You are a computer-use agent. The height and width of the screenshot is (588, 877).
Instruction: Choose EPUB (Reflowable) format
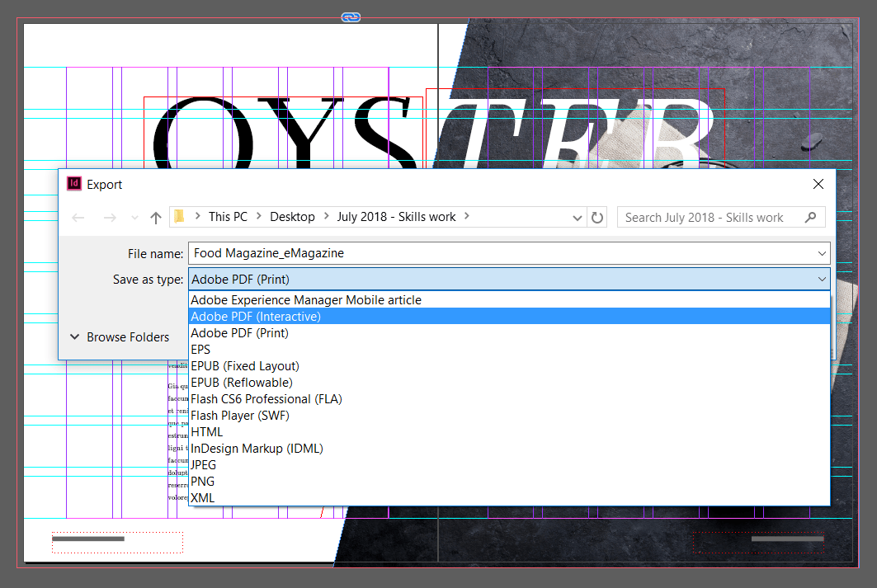tap(509, 383)
